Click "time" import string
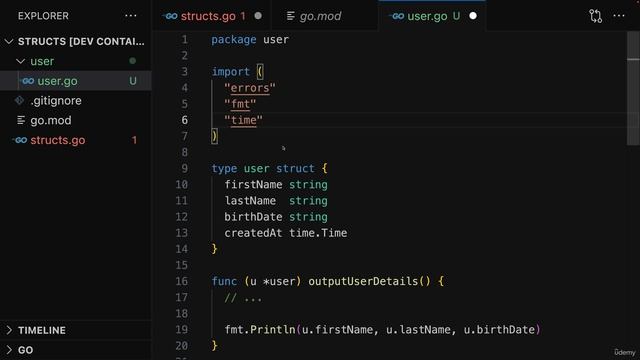The image size is (640, 360). 243,120
